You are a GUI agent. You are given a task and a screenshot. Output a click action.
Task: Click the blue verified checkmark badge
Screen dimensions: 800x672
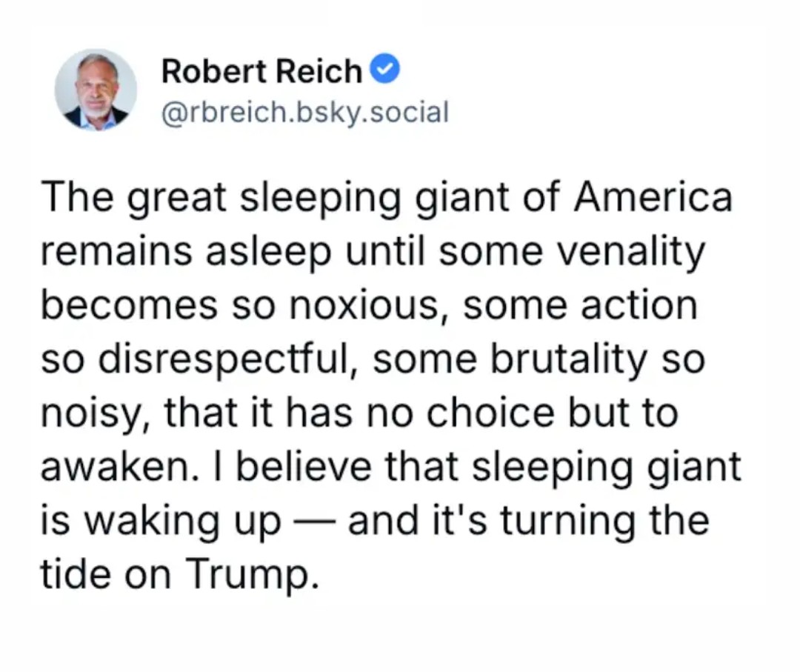(x=384, y=71)
